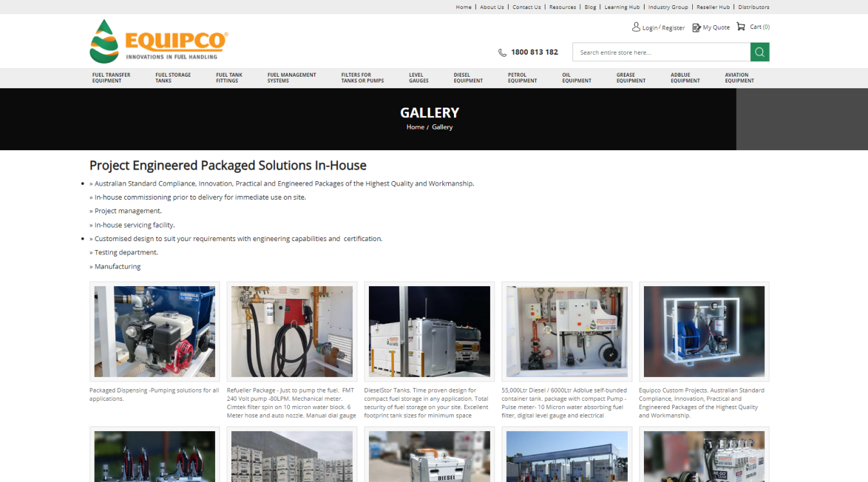Click the phone icon beside 1800 813 182
Screen dimensions: 868x482
pos(502,53)
